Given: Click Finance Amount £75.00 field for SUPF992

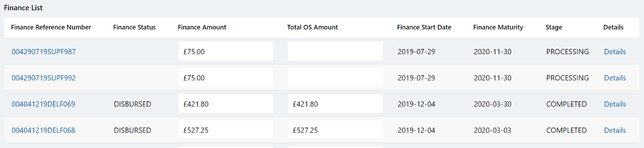Looking at the screenshot, I should pyautogui.click(x=226, y=78).
